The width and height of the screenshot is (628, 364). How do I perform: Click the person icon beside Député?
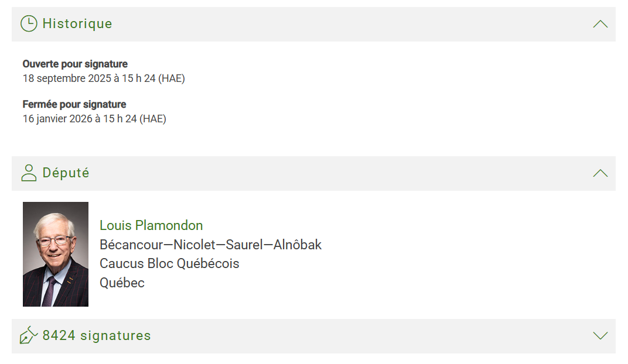pyautogui.click(x=29, y=173)
